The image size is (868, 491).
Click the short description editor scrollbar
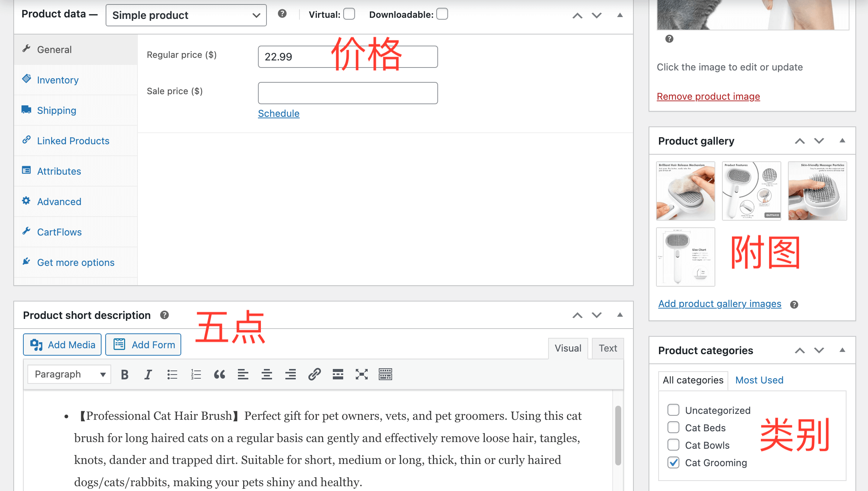tap(618, 435)
